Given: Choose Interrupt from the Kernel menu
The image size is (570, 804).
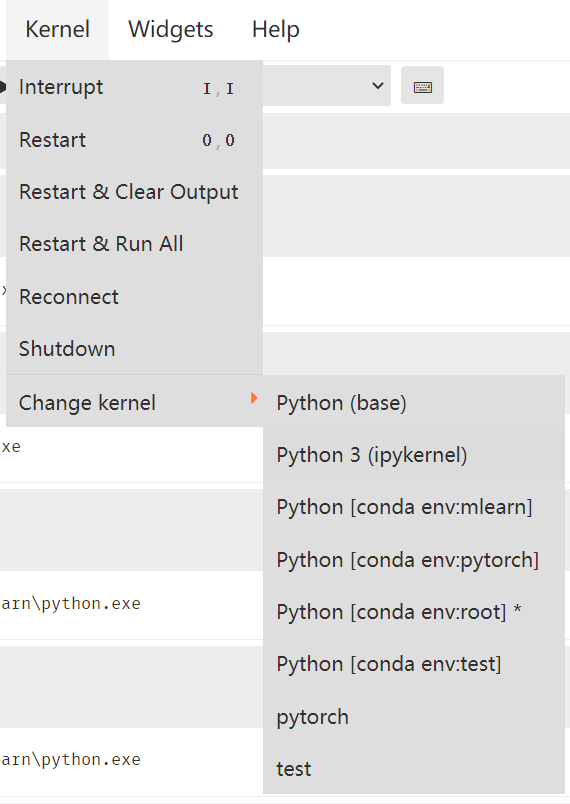Looking at the screenshot, I should 134,87.
